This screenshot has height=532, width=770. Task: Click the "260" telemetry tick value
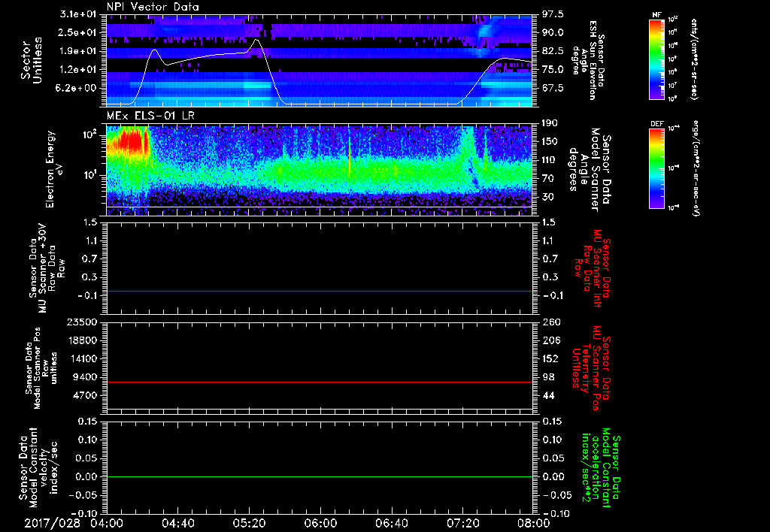550,322
